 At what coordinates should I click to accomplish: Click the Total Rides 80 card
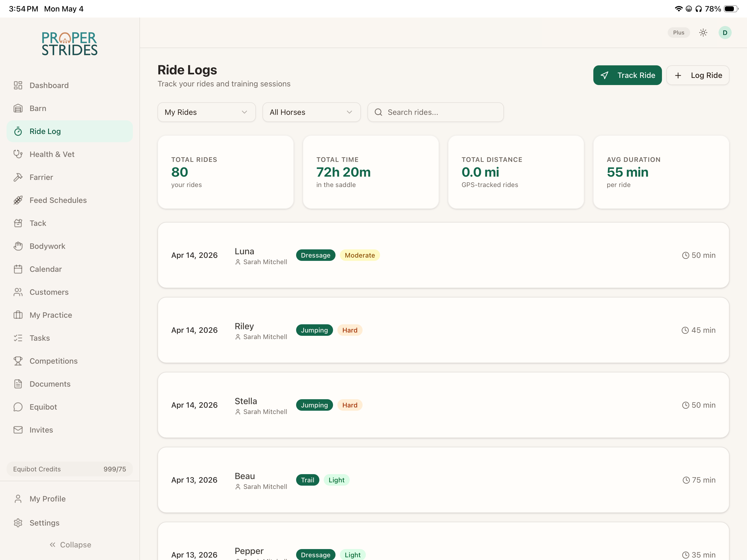point(226,172)
